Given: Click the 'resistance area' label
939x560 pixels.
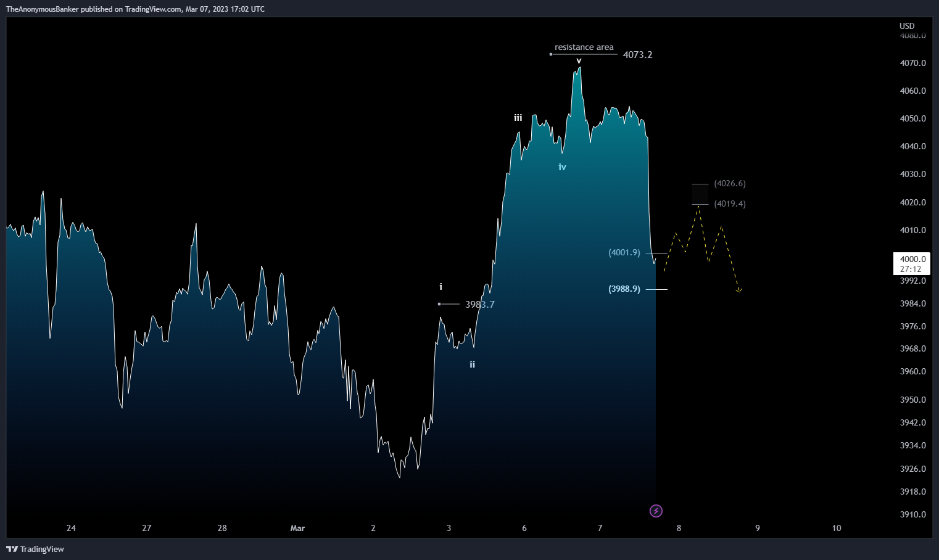Looking at the screenshot, I should [584, 47].
